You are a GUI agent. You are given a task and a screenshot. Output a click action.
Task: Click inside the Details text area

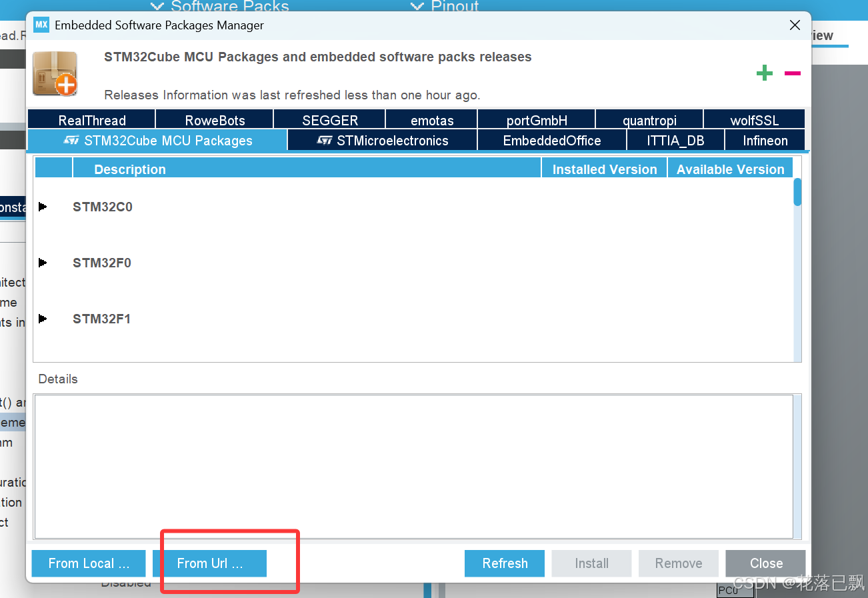pyautogui.click(x=413, y=466)
